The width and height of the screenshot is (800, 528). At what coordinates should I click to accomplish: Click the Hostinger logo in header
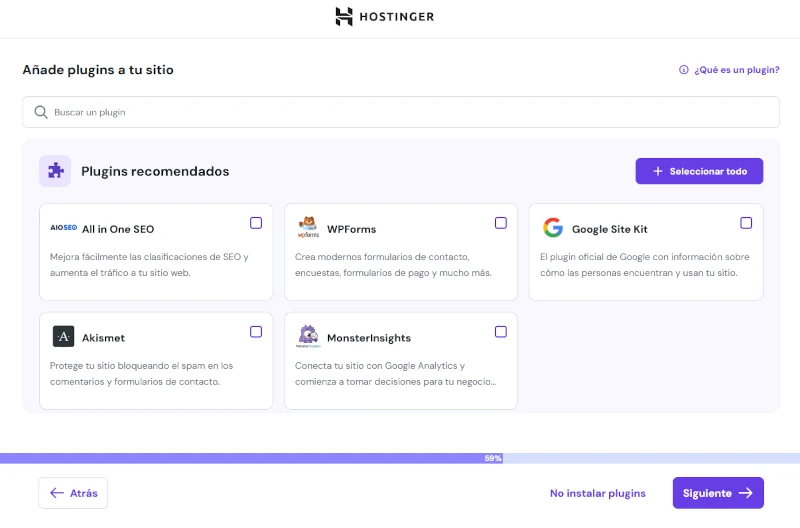(384, 17)
